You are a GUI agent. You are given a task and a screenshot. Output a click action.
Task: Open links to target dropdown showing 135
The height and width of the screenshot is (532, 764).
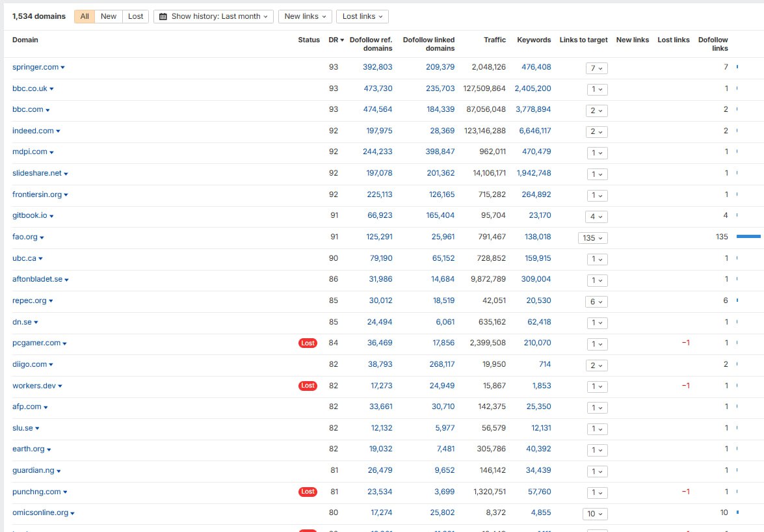point(592,238)
